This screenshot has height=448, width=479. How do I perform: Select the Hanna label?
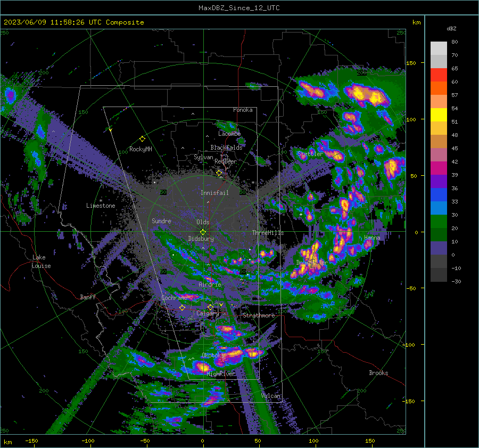[x=372, y=238]
